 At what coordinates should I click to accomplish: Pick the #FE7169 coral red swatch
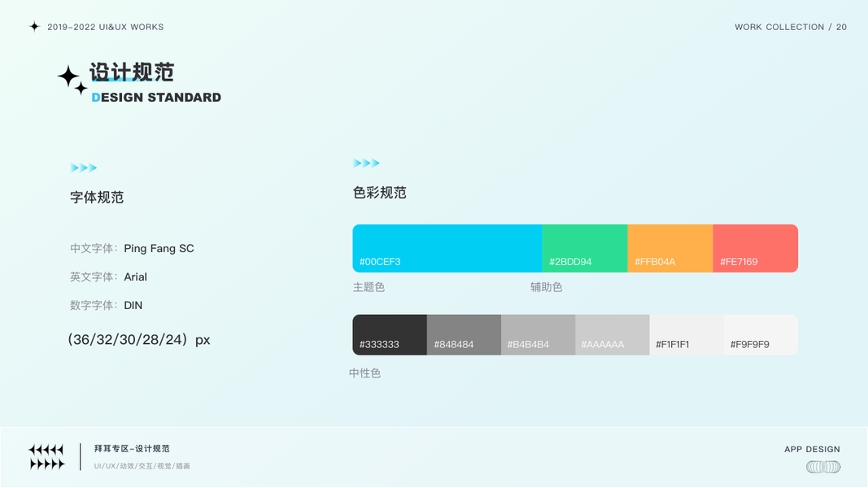755,248
